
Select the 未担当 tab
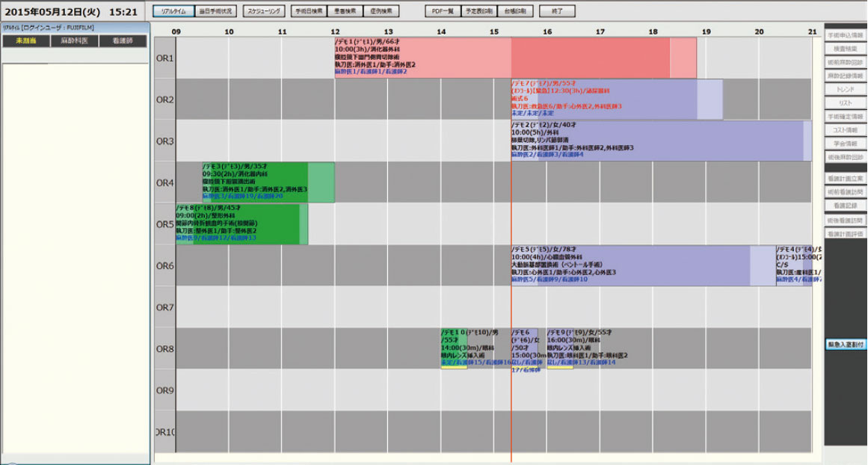coord(25,42)
